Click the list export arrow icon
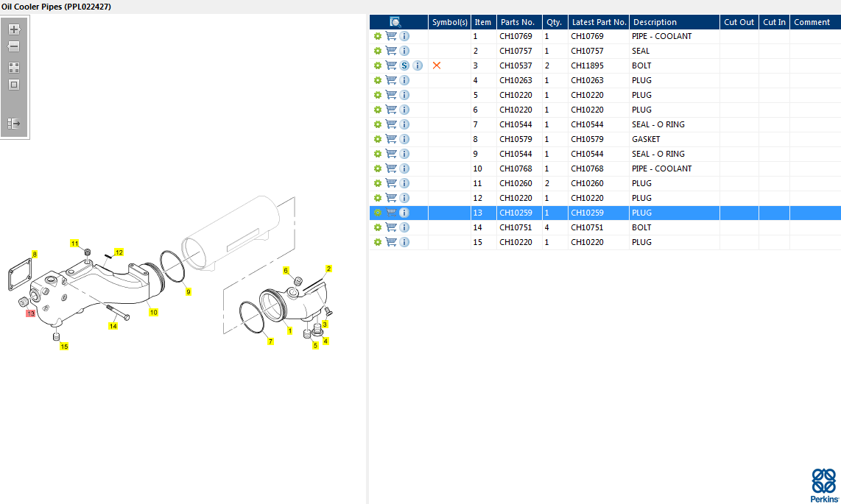The height and width of the screenshot is (504, 841). tap(14, 124)
